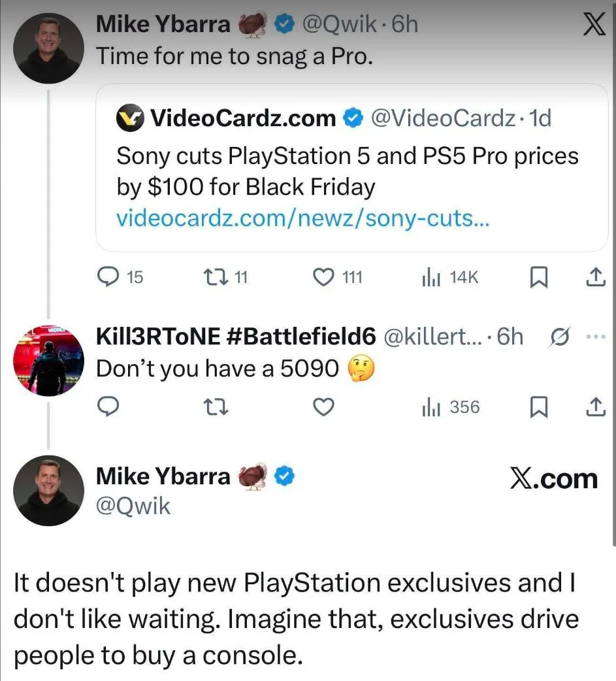Click the crossed-circle mute icon on Kill3RToNE's reply
The image size is (616, 681).
(559, 336)
